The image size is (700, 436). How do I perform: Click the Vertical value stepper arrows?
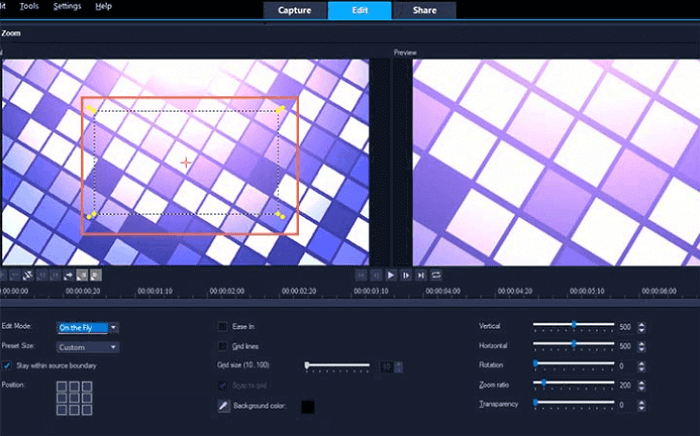(x=641, y=327)
